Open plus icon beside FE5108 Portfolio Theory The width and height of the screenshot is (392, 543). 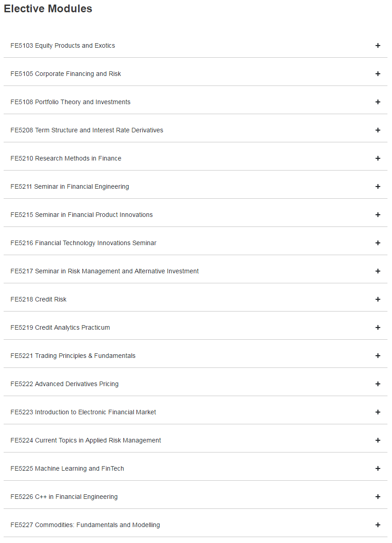pyautogui.click(x=378, y=102)
